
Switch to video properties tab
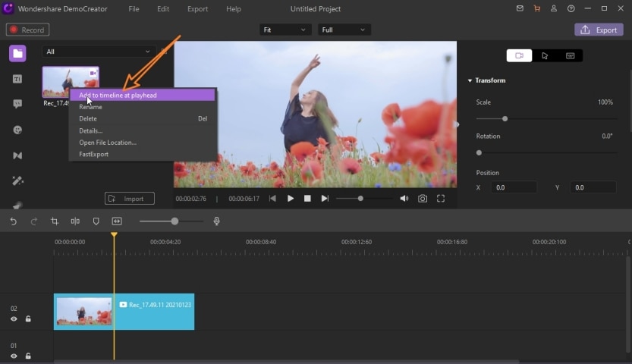point(519,55)
